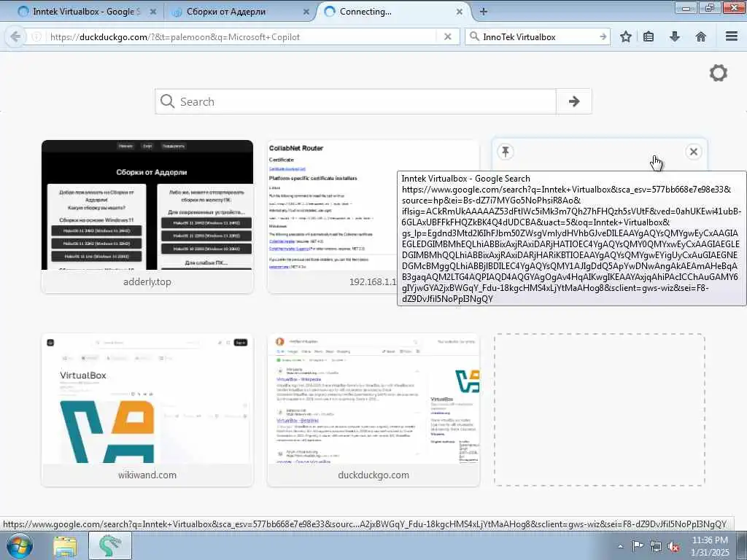The image size is (747, 560).
Task: Go to the home page icon
Action: tap(701, 36)
